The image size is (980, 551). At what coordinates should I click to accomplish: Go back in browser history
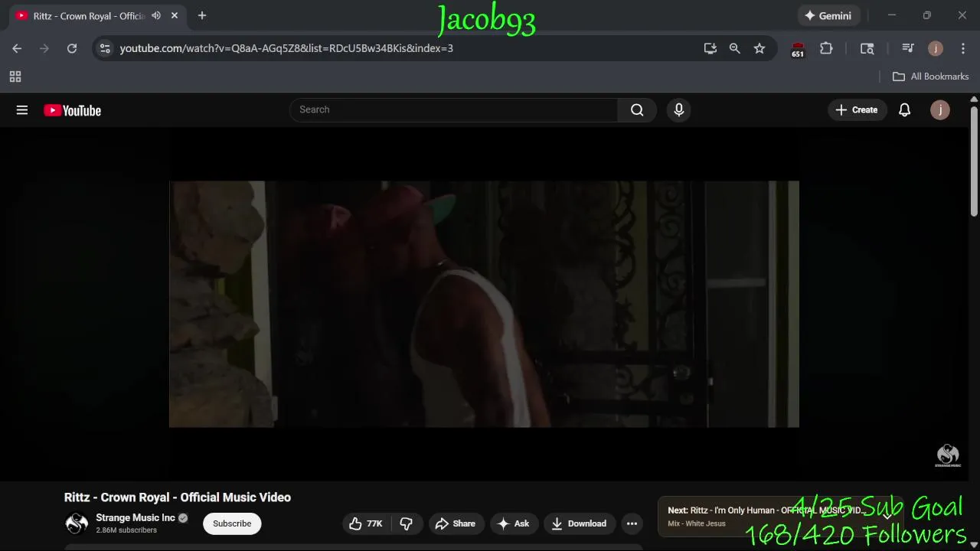coord(17,48)
